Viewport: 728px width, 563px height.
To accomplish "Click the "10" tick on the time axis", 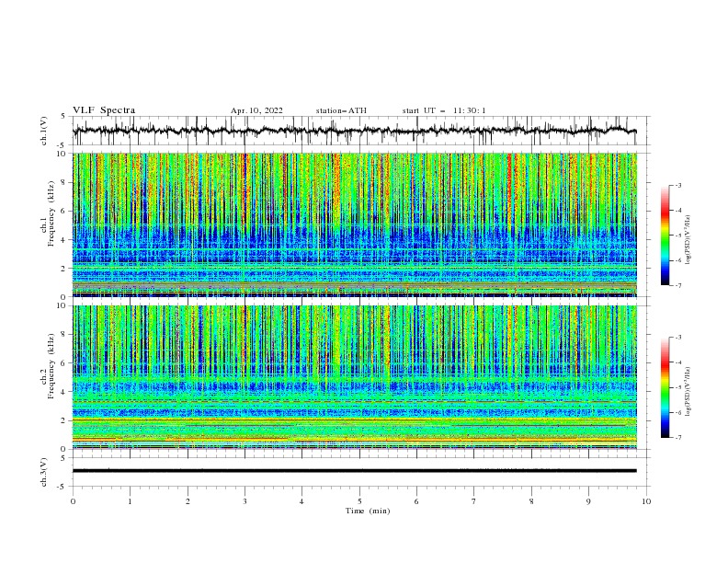I will (x=646, y=501).
